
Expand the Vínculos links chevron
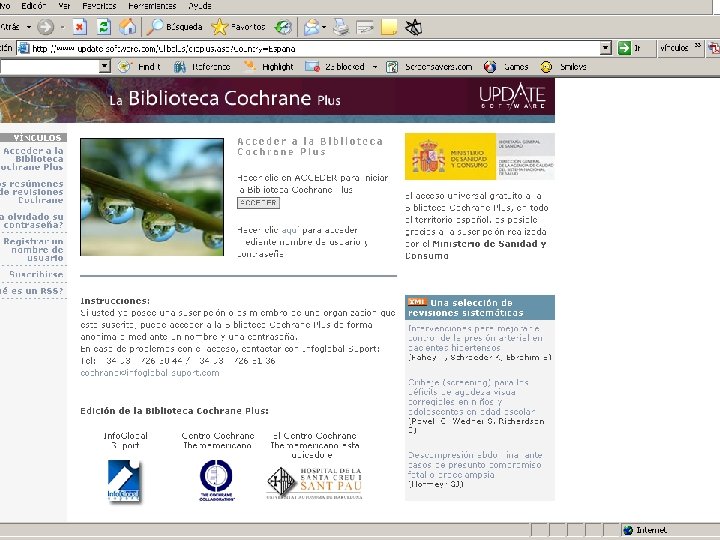point(698,45)
